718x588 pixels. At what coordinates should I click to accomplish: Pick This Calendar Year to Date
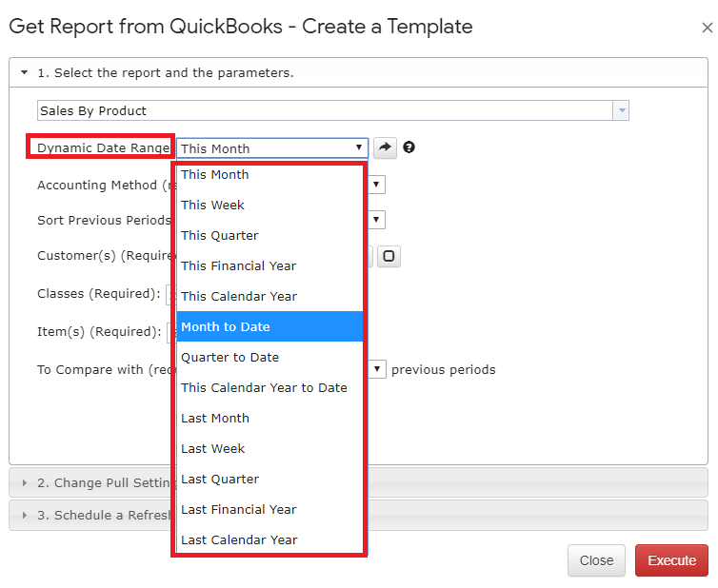pos(269,387)
